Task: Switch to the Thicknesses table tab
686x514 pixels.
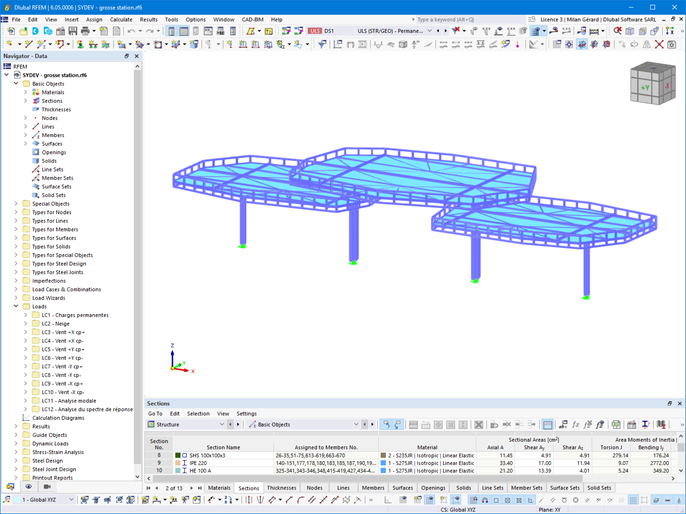Action: pos(281,488)
